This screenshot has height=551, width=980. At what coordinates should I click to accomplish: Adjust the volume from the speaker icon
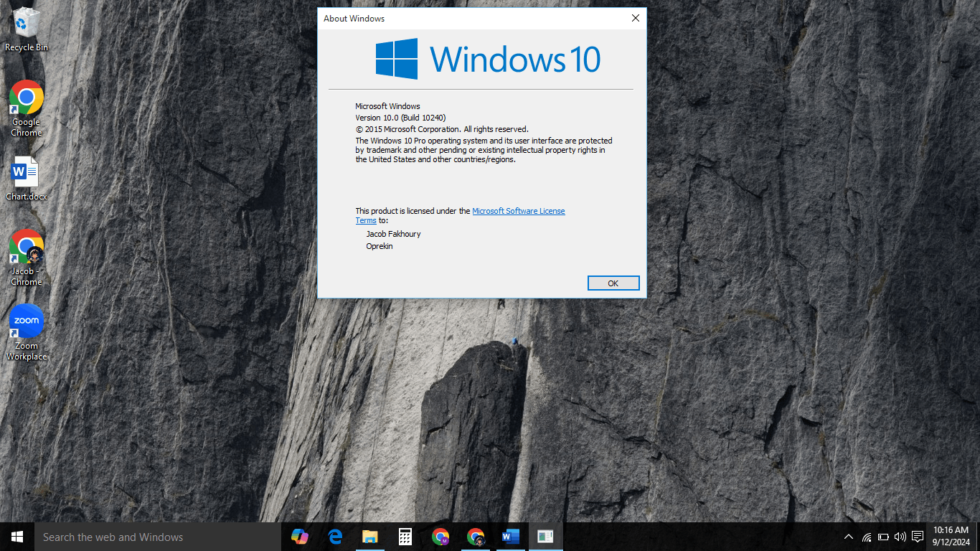pyautogui.click(x=900, y=536)
